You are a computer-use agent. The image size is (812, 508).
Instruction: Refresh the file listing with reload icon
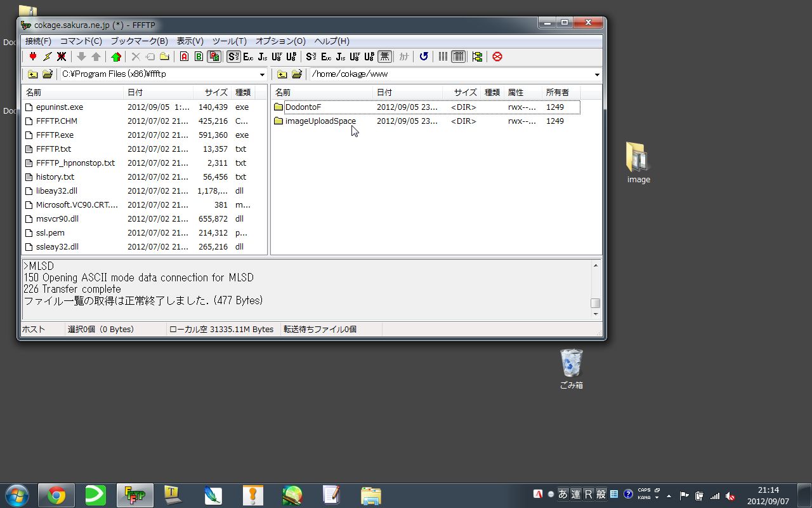point(424,57)
